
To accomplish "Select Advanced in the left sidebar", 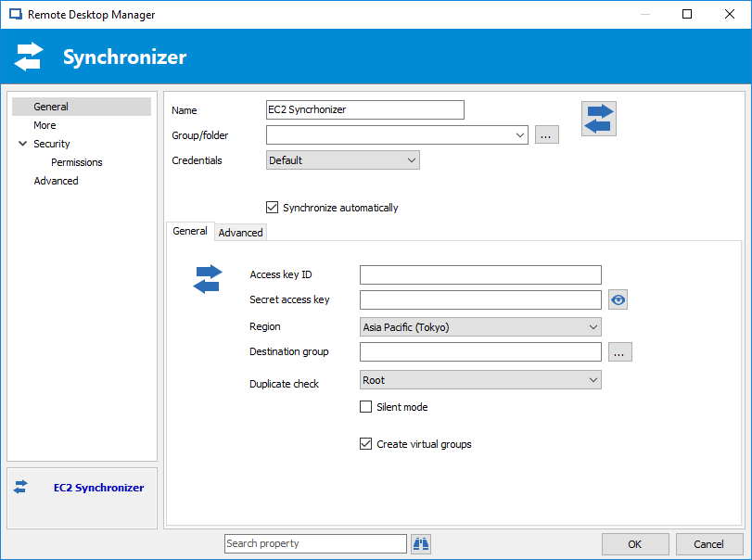I will 57,181.
